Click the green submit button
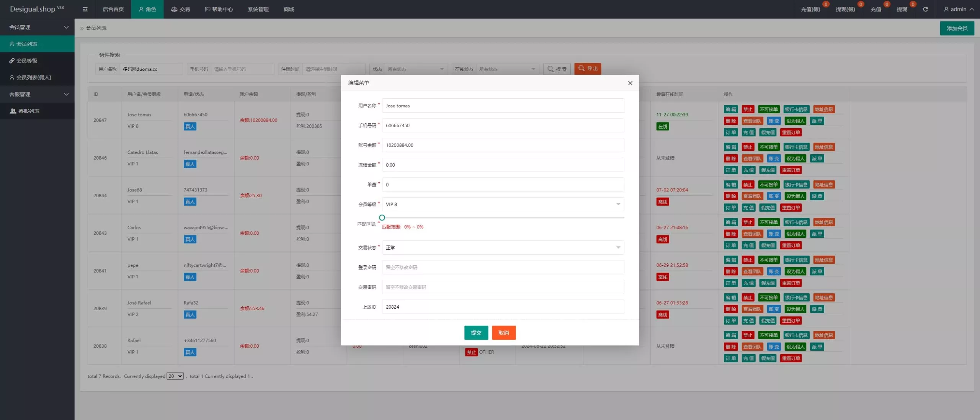This screenshot has width=980, height=420. coord(476,333)
